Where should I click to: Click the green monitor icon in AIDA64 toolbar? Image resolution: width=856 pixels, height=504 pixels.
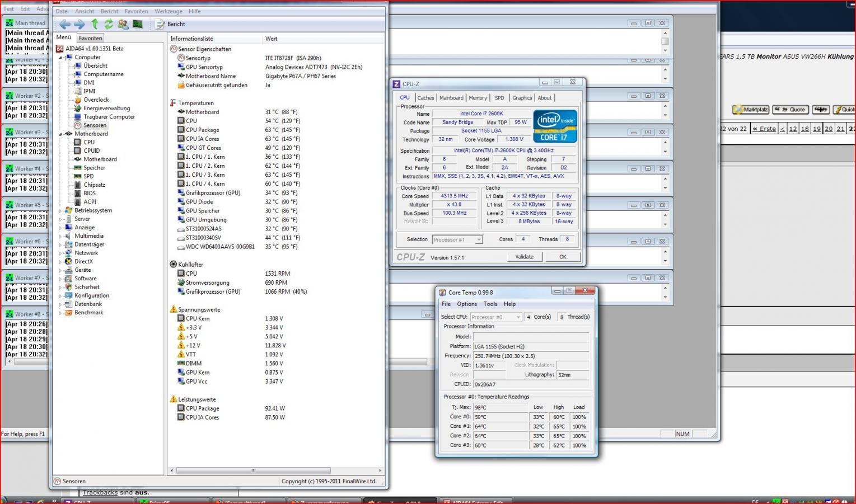point(137,24)
